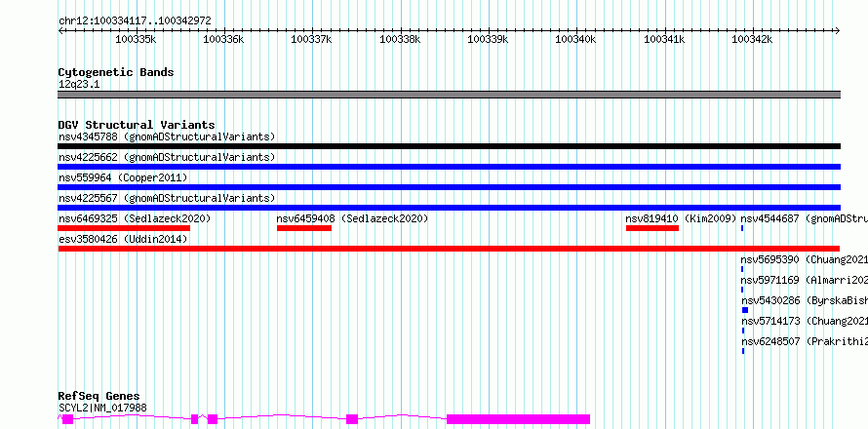Click the gray 12q23.1 cytogenetic band bar

coord(449,95)
